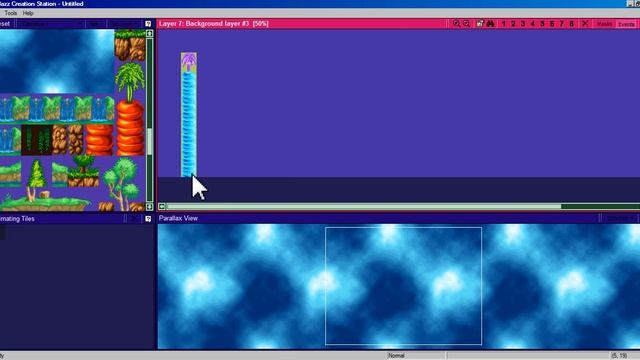Click tileset scrollbar up arrow
Image resolution: width=640 pixels, height=360 pixels.
coord(149,33)
